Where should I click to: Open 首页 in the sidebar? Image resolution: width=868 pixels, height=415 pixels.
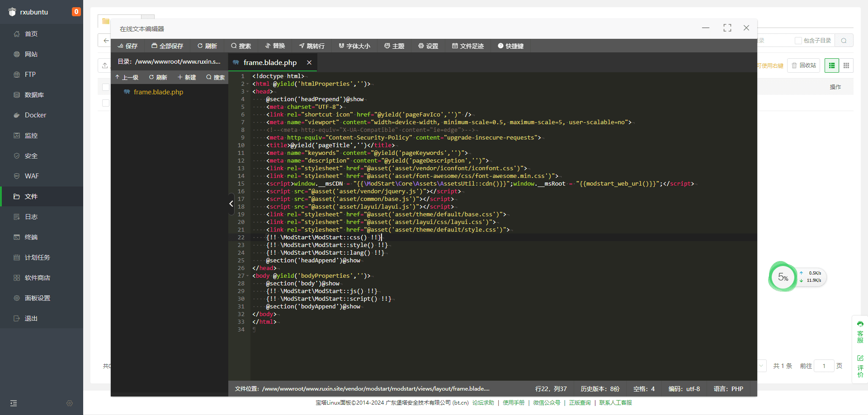pos(31,34)
